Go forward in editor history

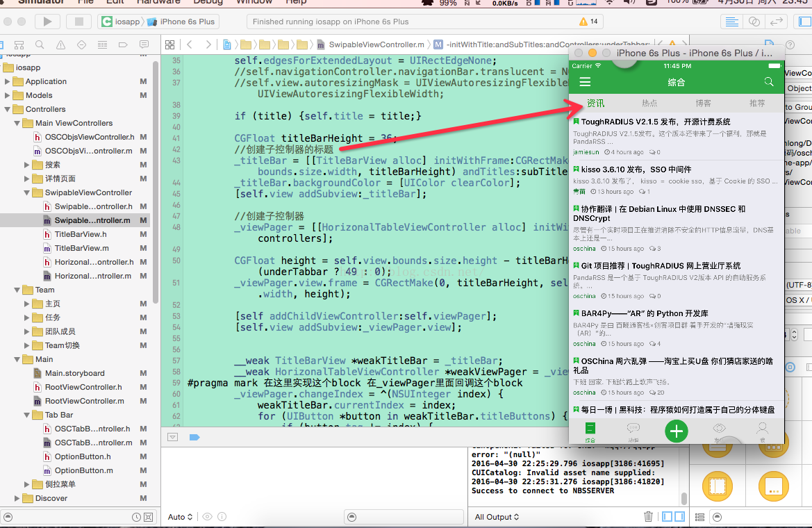(x=208, y=44)
